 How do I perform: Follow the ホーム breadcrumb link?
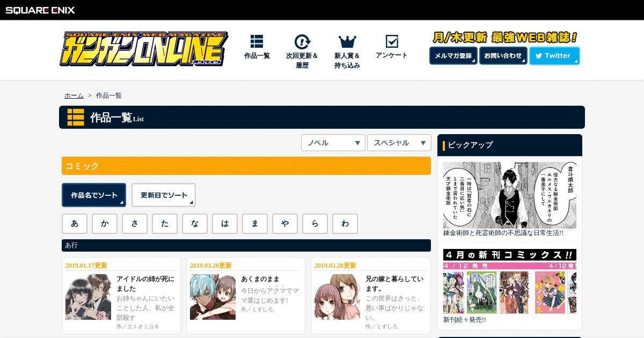coord(74,95)
